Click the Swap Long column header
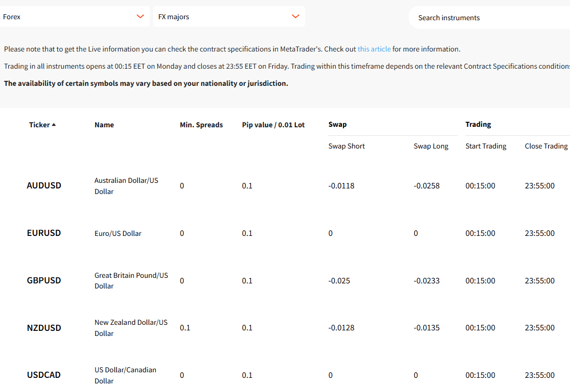The width and height of the screenshot is (570, 392). [431, 146]
